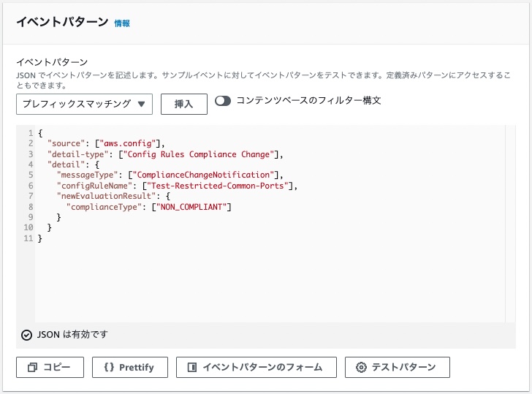Click line number 1 in editor gutter

point(31,133)
